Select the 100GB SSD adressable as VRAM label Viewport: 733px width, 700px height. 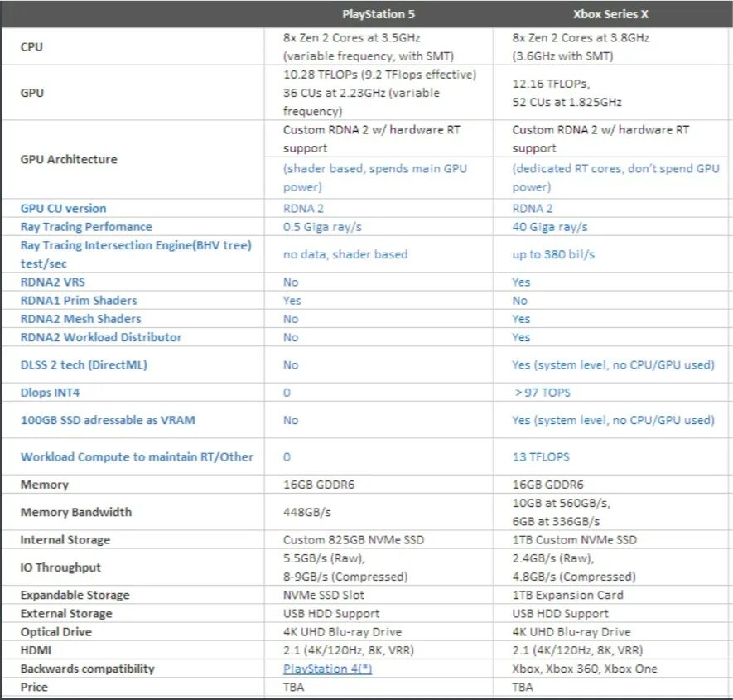108,420
